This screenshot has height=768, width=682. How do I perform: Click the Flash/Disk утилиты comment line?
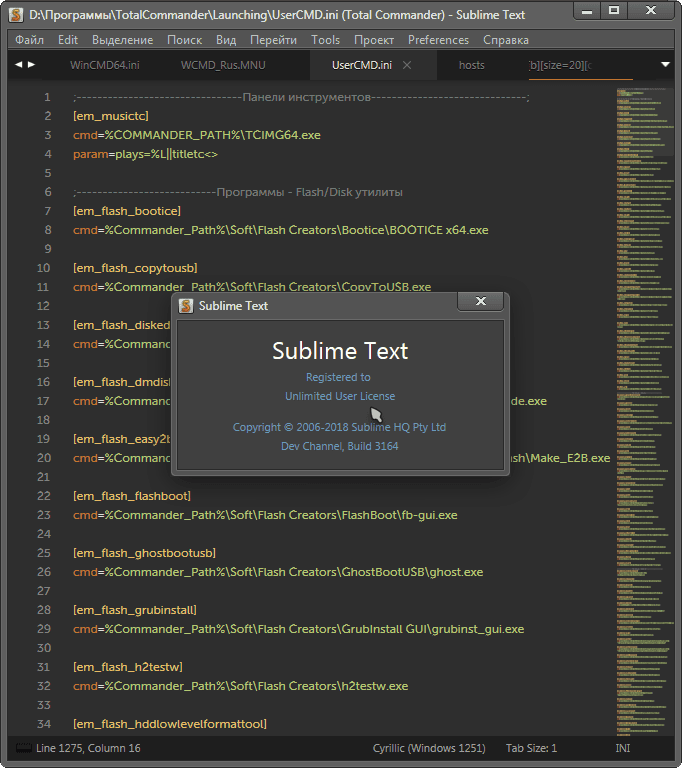238,192
